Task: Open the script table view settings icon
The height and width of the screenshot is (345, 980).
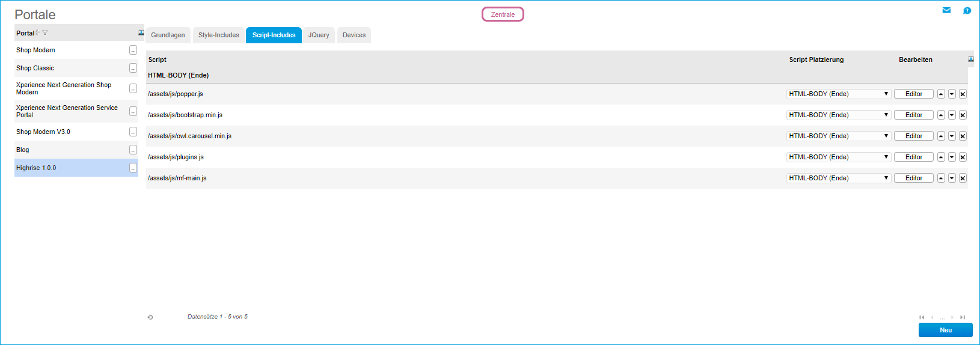Action: [971, 59]
